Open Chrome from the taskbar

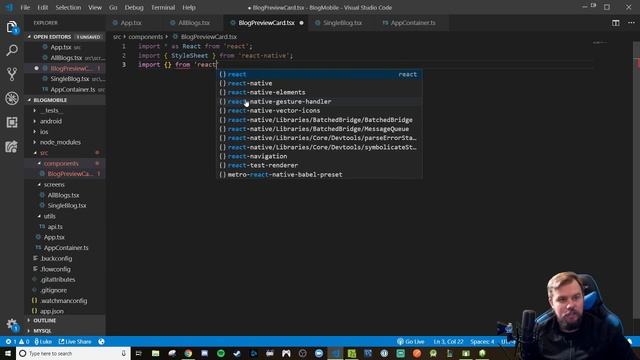click(188, 353)
